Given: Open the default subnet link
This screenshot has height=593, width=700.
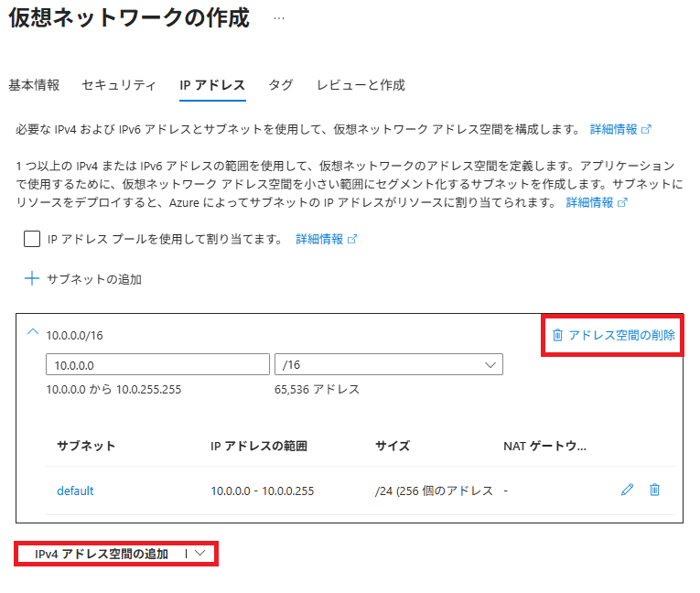Looking at the screenshot, I should pyautogui.click(x=75, y=491).
